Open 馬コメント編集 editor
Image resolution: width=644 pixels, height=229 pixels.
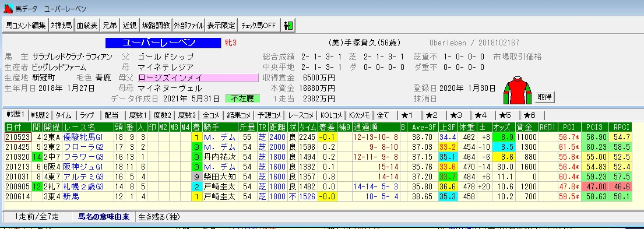pyautogui.click(x=26, y=26)
